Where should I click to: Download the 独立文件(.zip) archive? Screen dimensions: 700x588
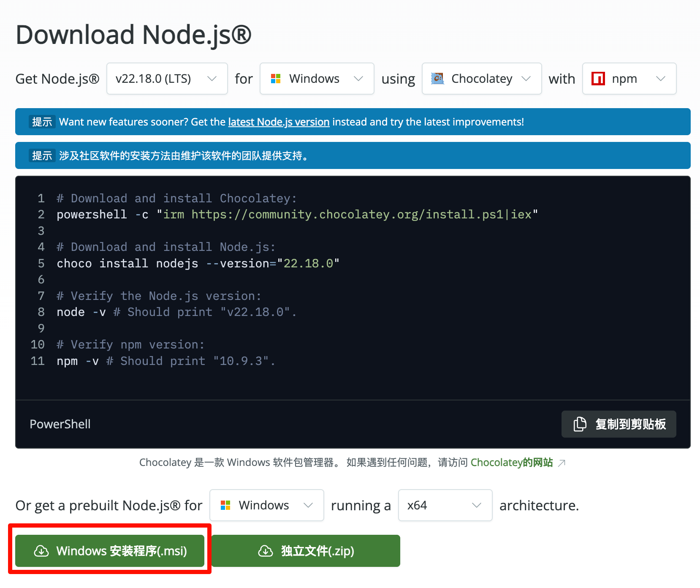tap(306, 551)
